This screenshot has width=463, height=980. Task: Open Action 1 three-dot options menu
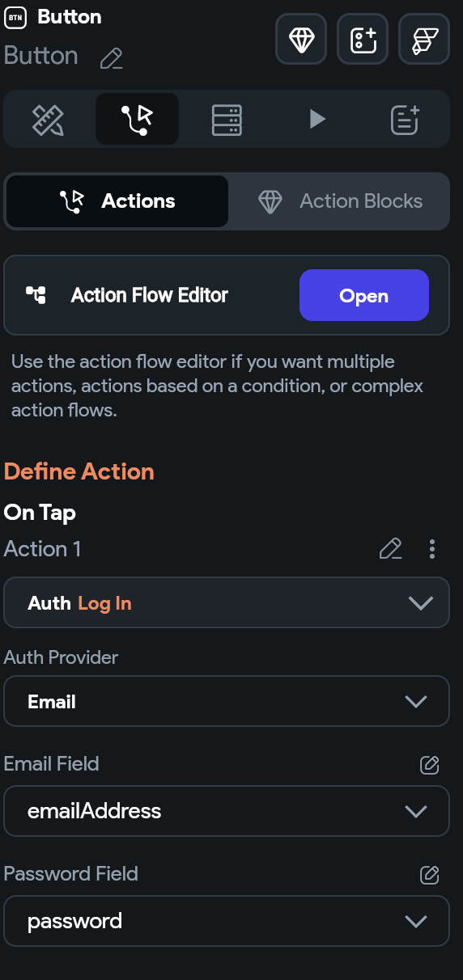[432, 549]
